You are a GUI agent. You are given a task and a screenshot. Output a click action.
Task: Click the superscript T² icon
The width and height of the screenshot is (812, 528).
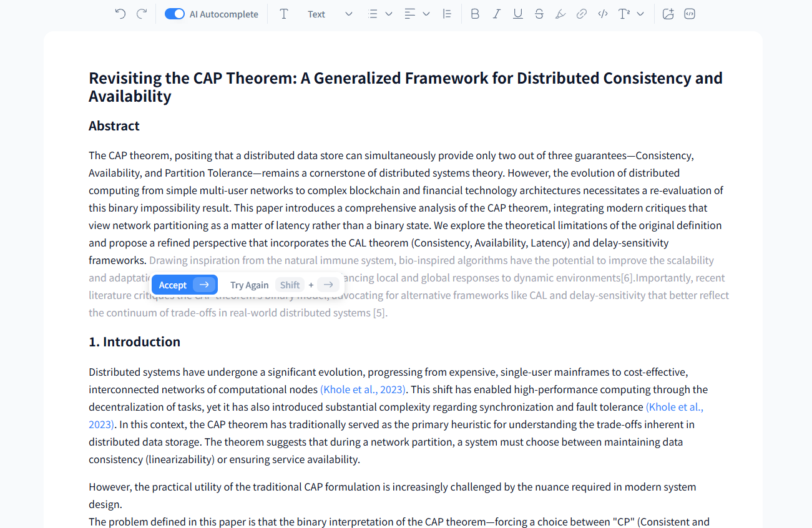coord(624,14)
